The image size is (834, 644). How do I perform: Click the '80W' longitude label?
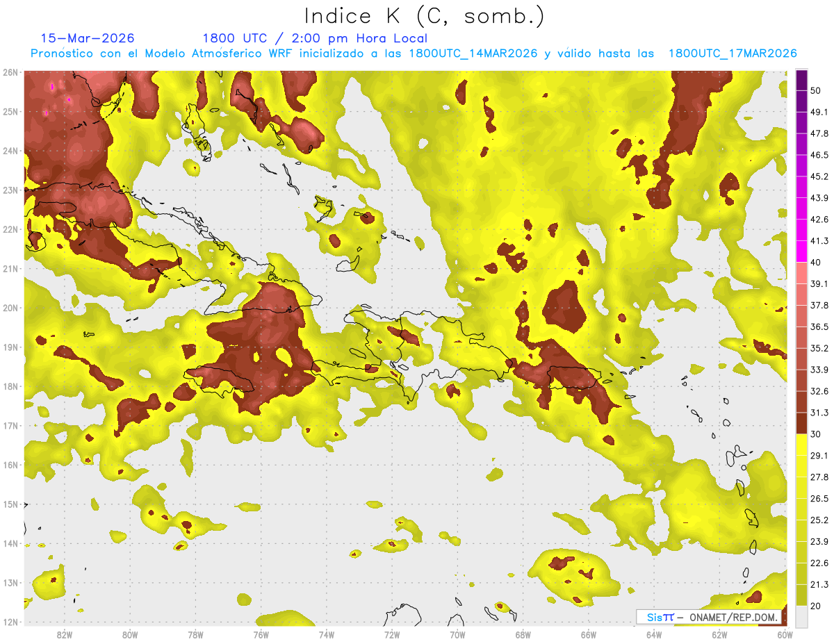(x=130, y=634)
